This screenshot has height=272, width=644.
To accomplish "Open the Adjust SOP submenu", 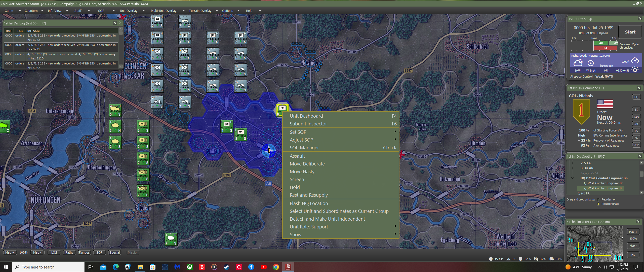I will pyautogui.click(x=341, y=140).
